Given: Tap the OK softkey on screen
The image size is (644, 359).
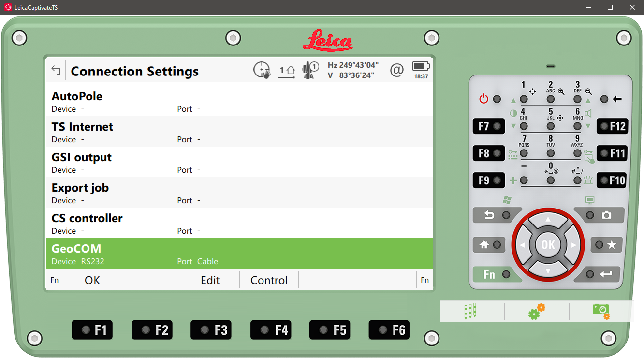Looking at the screenshot, I should pyautogui.click(x=92, y=280).
